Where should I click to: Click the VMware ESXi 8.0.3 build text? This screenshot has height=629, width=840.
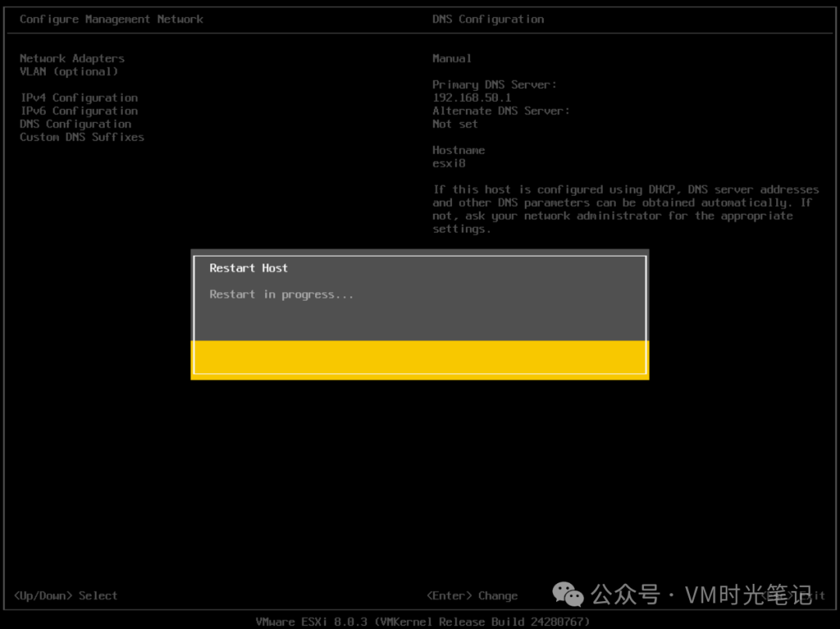point(422,621)
